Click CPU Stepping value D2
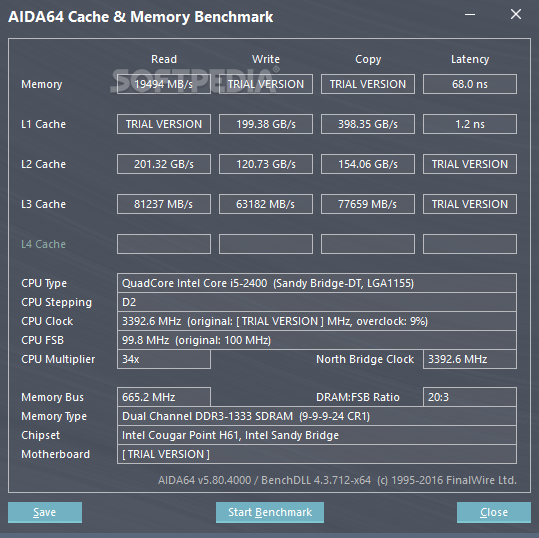 click(317, 302)
